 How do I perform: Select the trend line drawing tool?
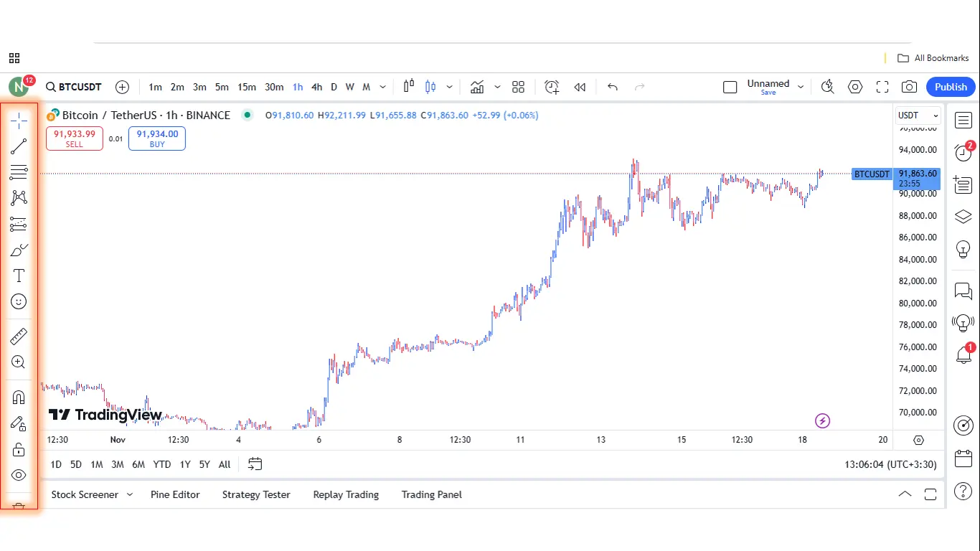click(19, 146)
